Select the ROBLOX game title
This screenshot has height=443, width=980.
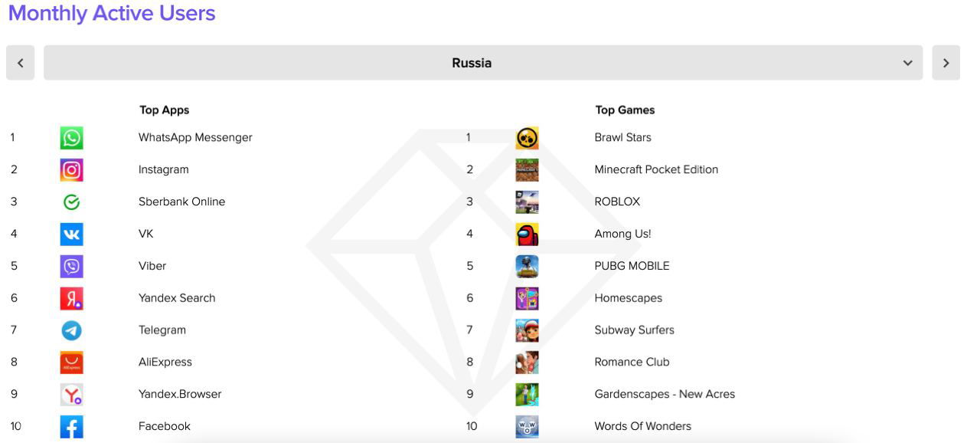(x=617, y=202)
